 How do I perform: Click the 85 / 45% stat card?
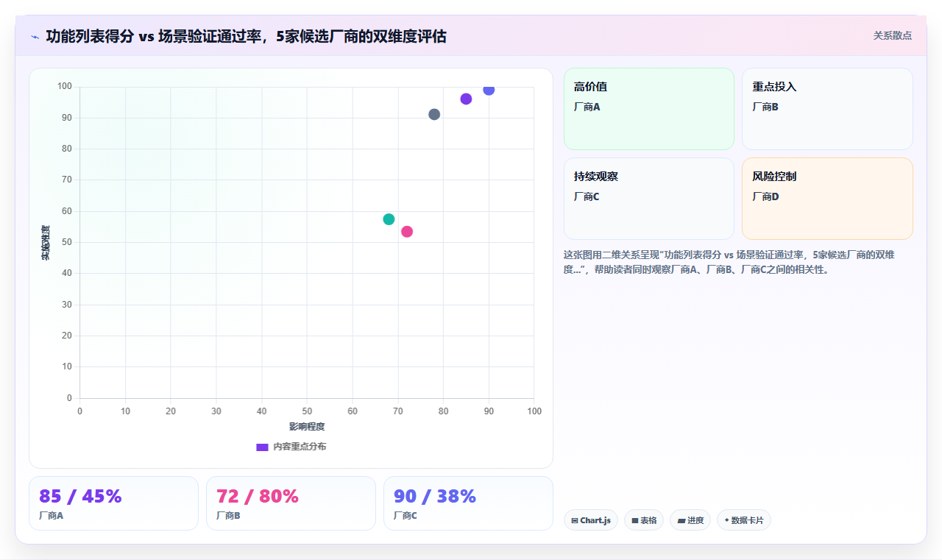coord(113,503)
